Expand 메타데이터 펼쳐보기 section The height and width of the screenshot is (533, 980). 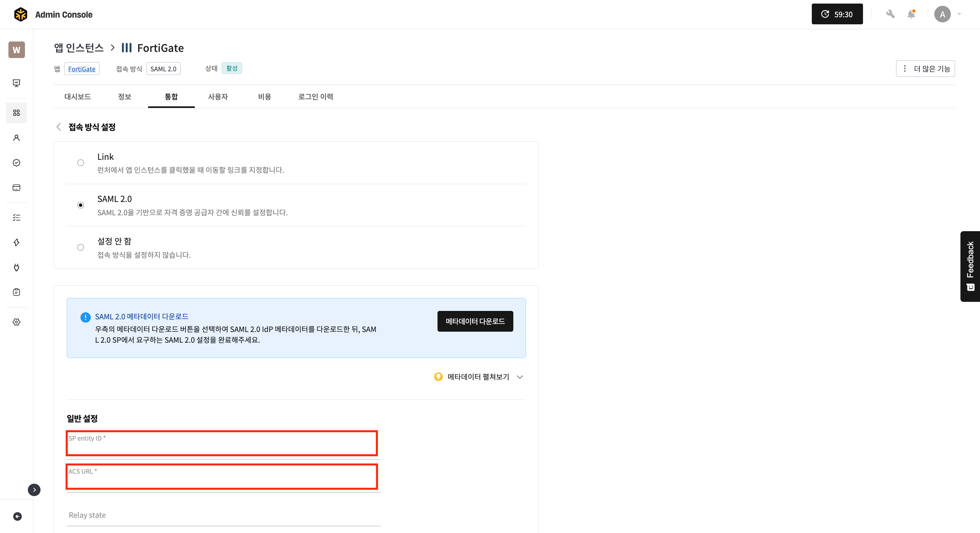tap(478, 377)
